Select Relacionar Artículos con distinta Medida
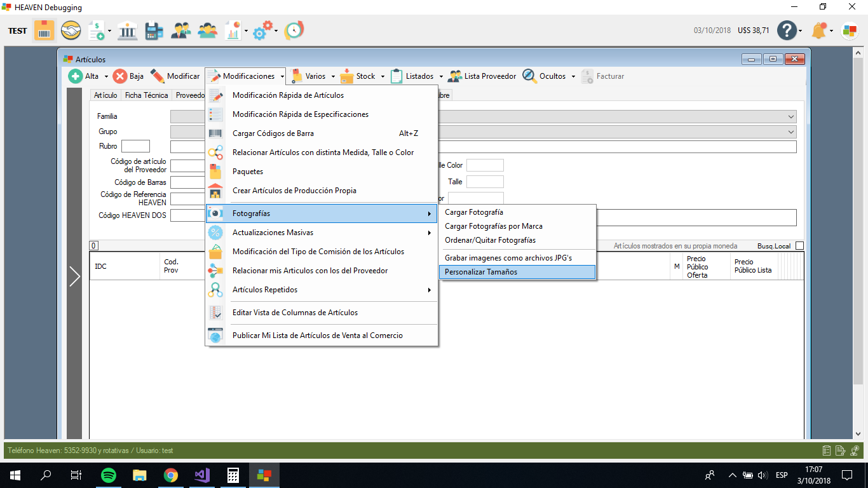The width and height of the screenshot is (868, 488). (x=322, y=152)
